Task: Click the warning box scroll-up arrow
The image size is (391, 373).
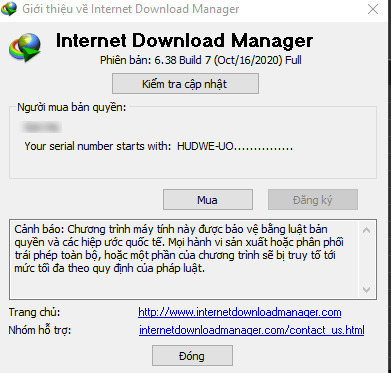Action: click(367, 230)
